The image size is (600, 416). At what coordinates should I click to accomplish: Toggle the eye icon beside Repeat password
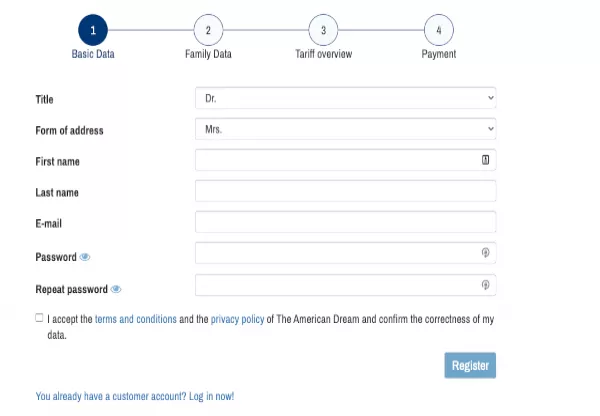coord(116,289)
